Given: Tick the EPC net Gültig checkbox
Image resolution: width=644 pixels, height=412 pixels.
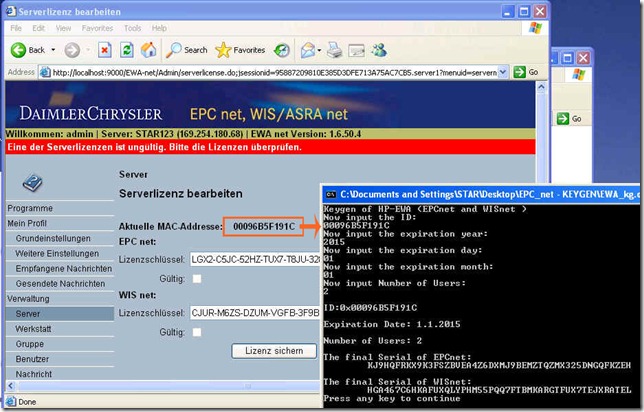Looking at the screenshot, I should point(197,279).
